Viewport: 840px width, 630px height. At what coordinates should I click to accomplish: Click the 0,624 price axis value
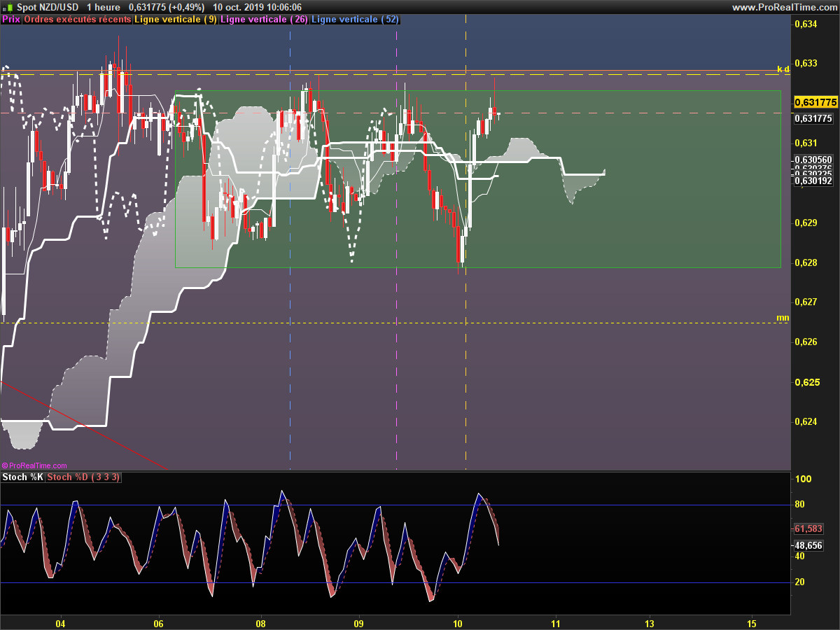(x=806, y=421)
